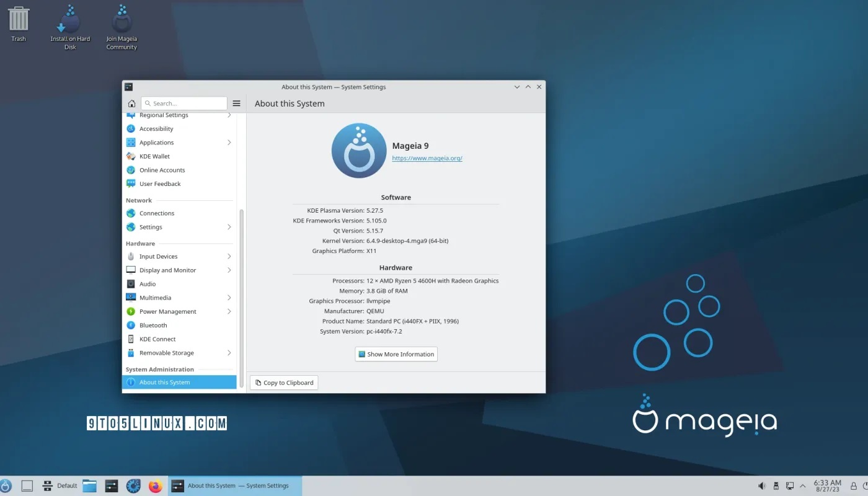Click the Graphics Platform X11 value
The height and width of the screenshot is (496, 868).
[371, 251]
